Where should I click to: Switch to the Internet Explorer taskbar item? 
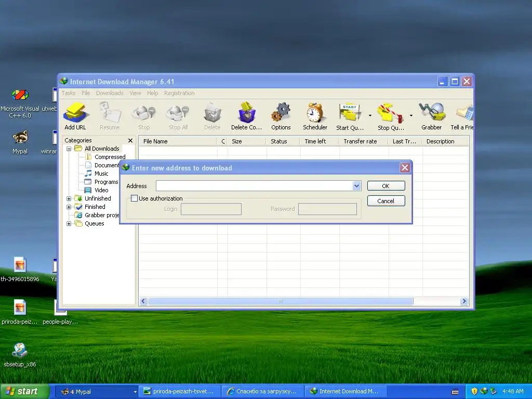tap(263, 392)
